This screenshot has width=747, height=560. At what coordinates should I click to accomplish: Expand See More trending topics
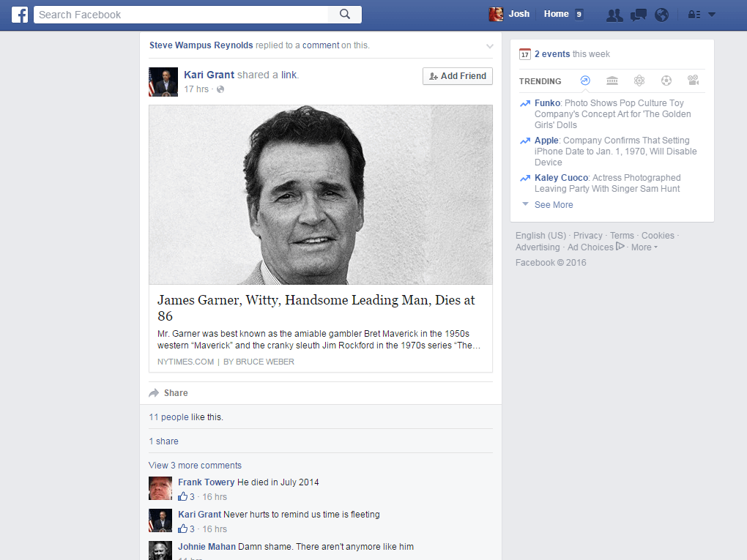553,205
